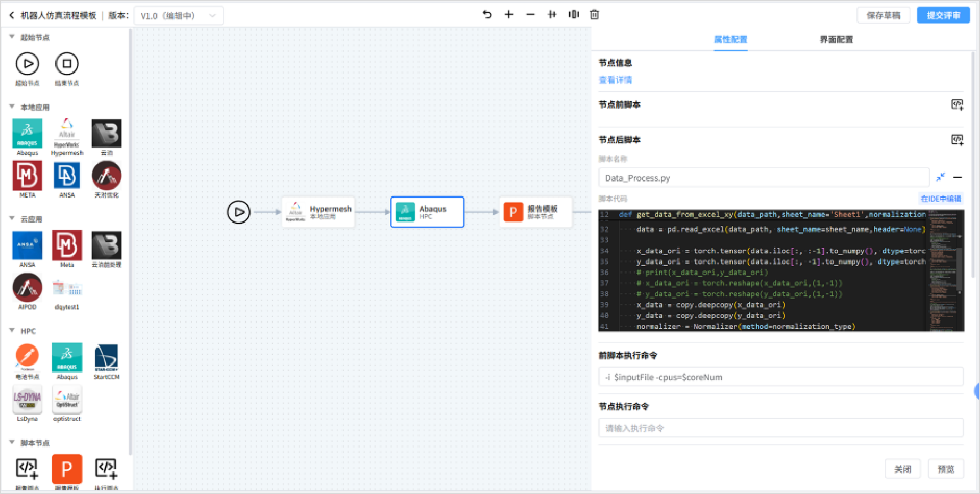Click the 节点执行命令 input field
The width and height of the screenshot is (980, 494).
point(781,428)
